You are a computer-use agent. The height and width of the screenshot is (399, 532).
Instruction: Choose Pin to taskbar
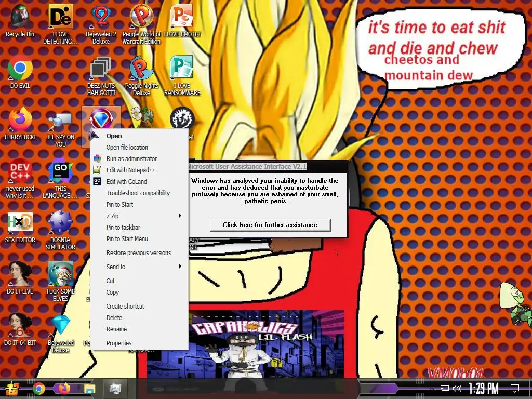pyautogui.click(x=139, y=228)
